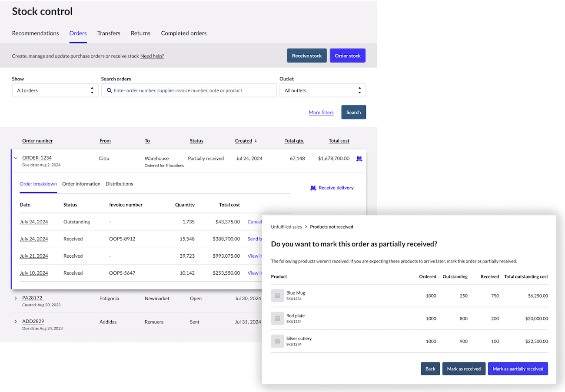Image resolution: width=565 pixels, height=392 pixels.
Task: Click the Silver cutlery product thumbnail icon
Action: 277,341
